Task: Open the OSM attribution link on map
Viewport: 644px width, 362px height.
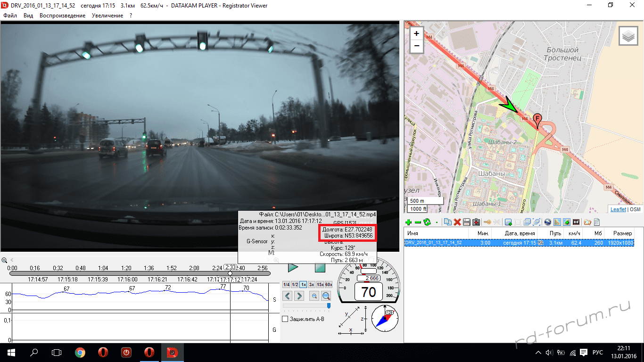Action: [635, 209]
